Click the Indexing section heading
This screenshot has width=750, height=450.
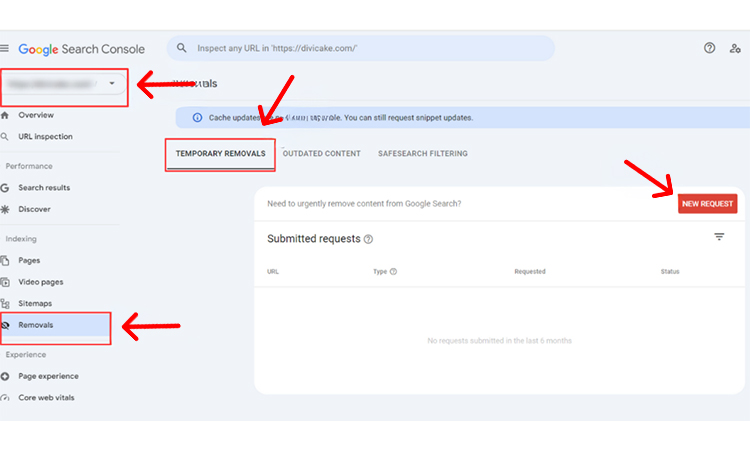(x=21, y=239)
